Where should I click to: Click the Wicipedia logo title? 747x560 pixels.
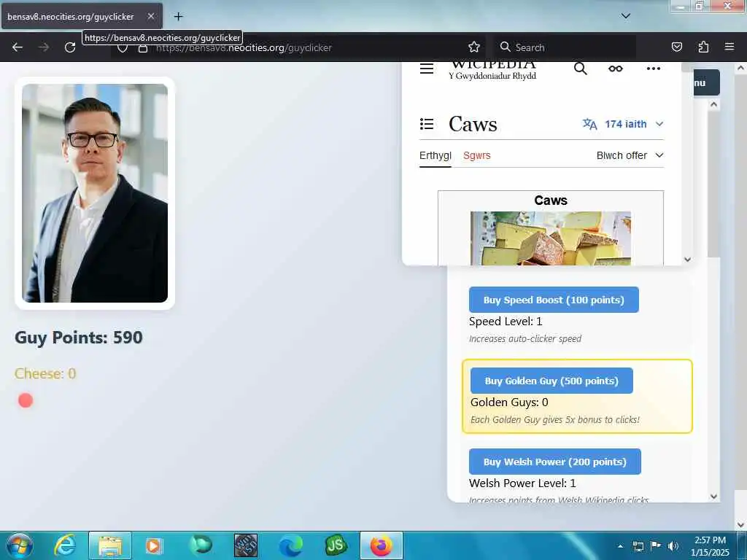click(493, 69)
